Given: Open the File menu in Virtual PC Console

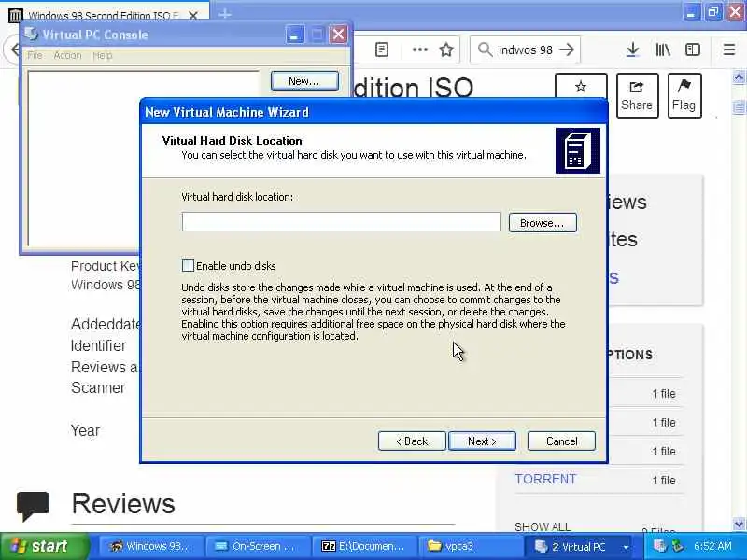Looking at the screenshot, I should 35,55.
